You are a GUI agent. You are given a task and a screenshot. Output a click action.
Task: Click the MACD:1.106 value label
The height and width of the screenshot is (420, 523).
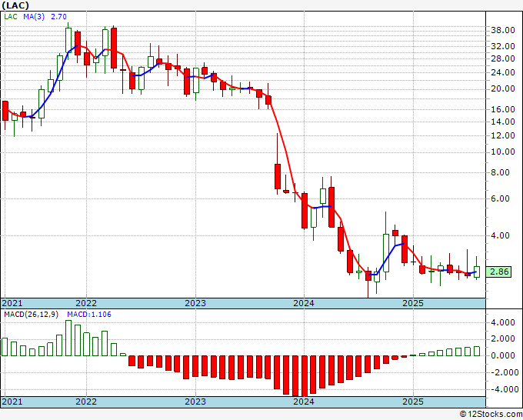pyautogui.click(x=89, y=315)
